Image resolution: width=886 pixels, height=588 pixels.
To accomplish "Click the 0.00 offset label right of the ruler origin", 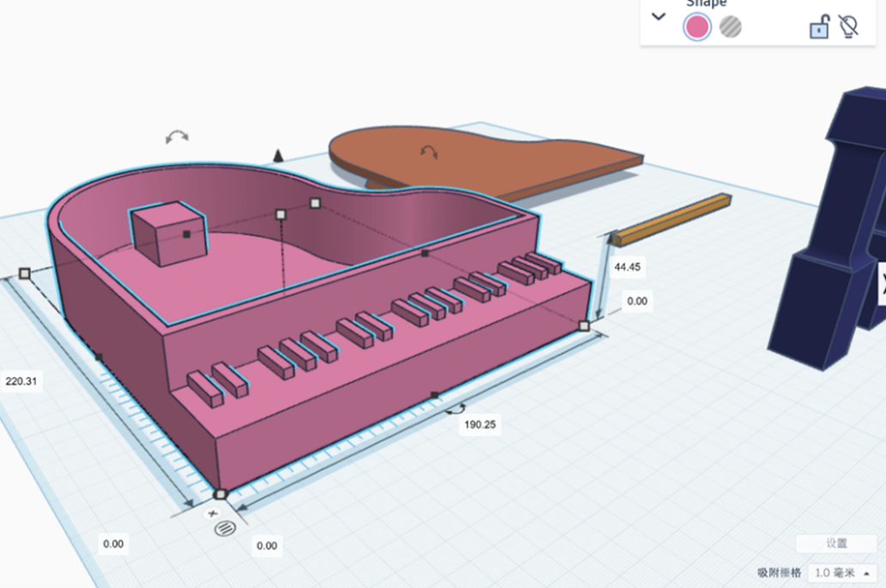I will pos(267,546).
